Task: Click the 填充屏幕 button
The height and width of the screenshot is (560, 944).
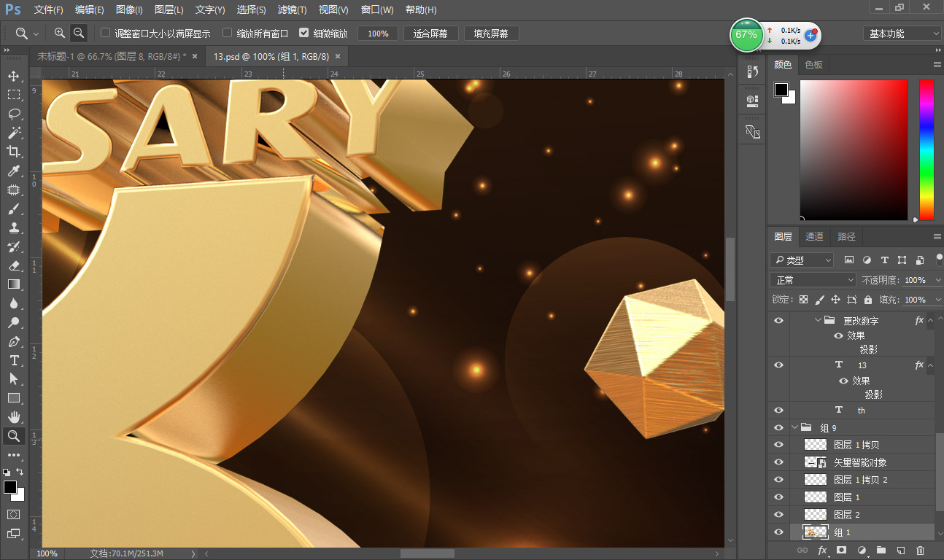Action: pyautogui.click(x=491, y=34)
